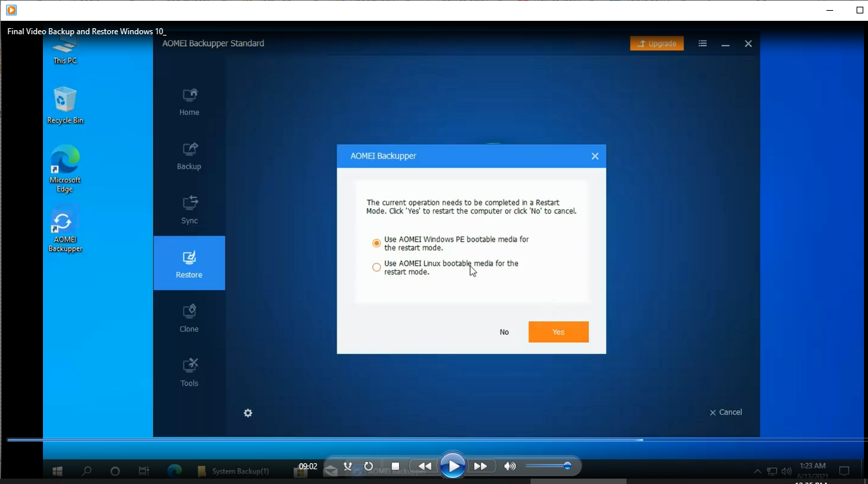Image resolution: width=868 pixels, height=484 pixels.
Task: Click No to cancel restart
Action: pyautogui.click(x=504, y=332)
